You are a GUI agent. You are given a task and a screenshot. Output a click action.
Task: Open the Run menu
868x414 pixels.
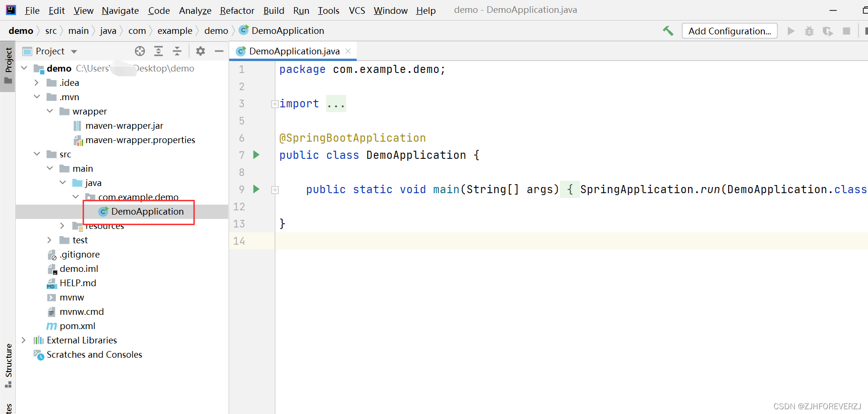(301, 10)
